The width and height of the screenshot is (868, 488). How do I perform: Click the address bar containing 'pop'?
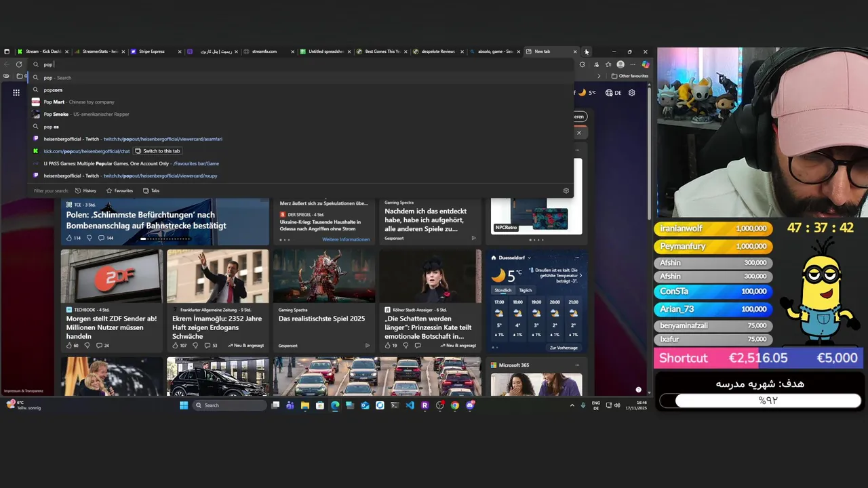(302, 64)
